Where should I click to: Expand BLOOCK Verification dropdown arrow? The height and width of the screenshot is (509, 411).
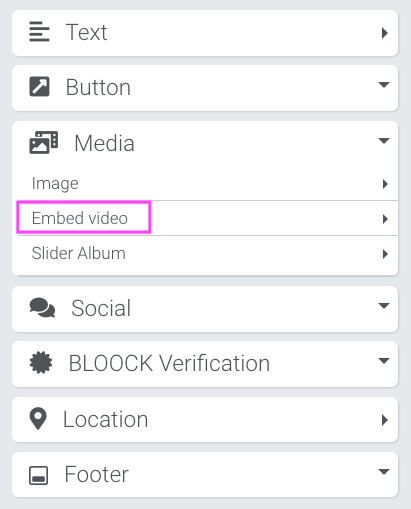pos(384,361)
